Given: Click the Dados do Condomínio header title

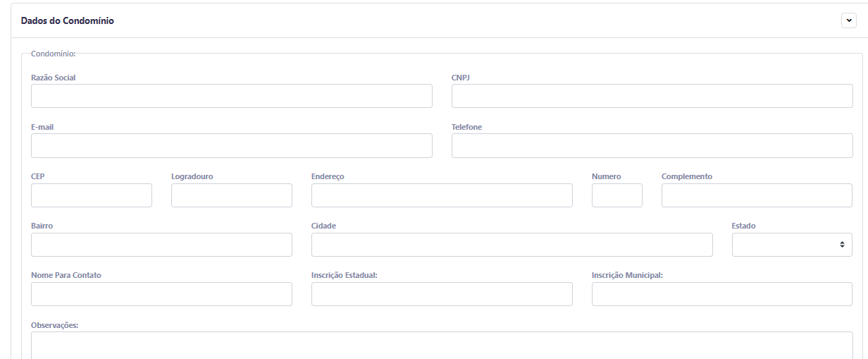Looking at the screenshot, I should tap(68, 21).
